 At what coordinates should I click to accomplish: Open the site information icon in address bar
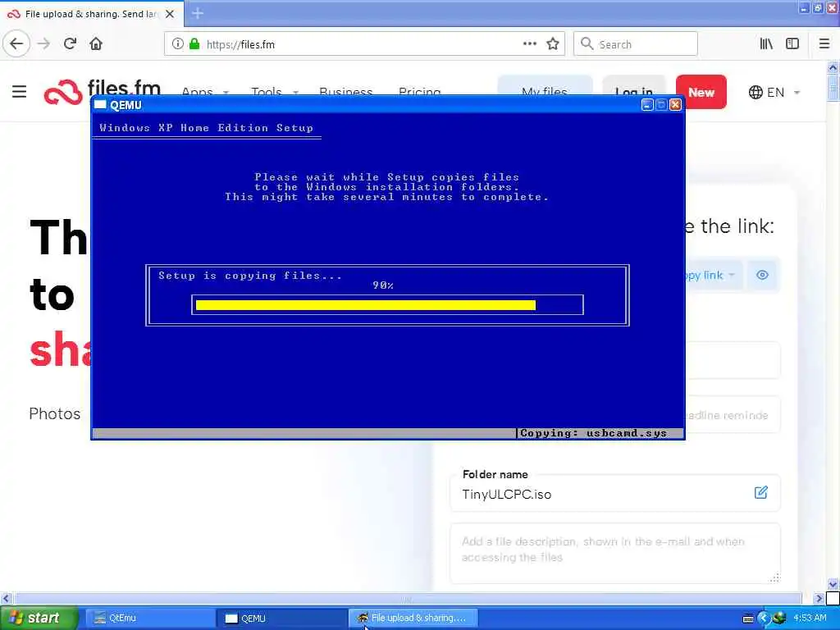[x=177, y=44]
